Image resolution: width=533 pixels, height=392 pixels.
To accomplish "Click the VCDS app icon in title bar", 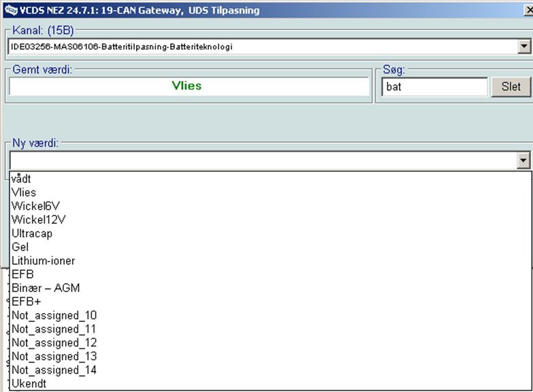I will point(10,9).
